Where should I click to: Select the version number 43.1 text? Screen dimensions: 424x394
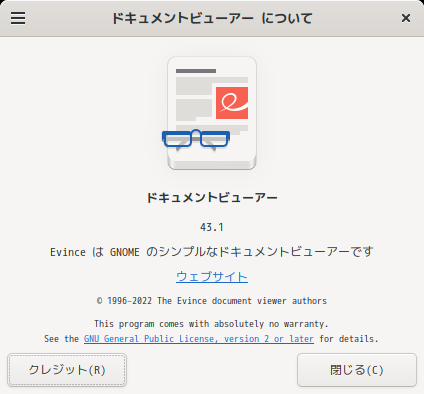coord(212,227)
